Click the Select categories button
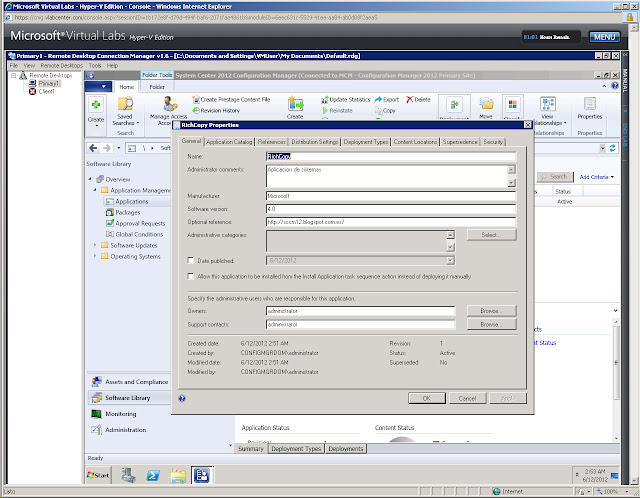Image resolution: width=640 pixels, height=498 pixels. 491,235
